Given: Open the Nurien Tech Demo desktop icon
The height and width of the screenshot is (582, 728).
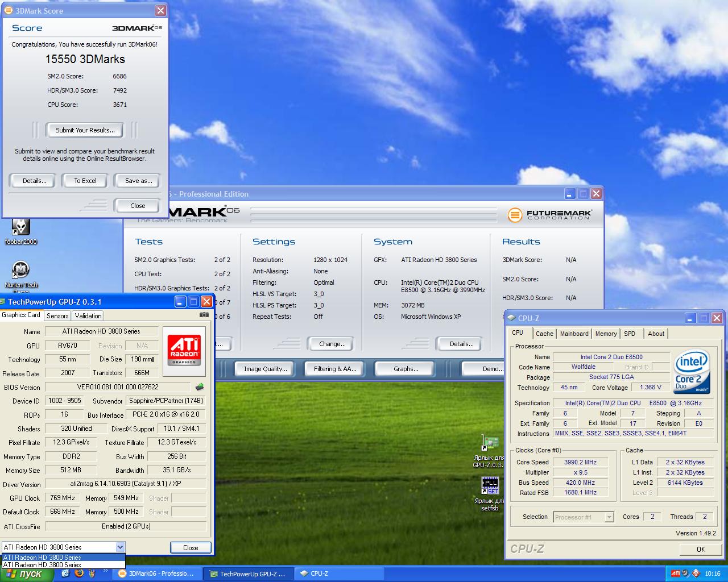Looking at the screenshot, I should pos(21,276).
